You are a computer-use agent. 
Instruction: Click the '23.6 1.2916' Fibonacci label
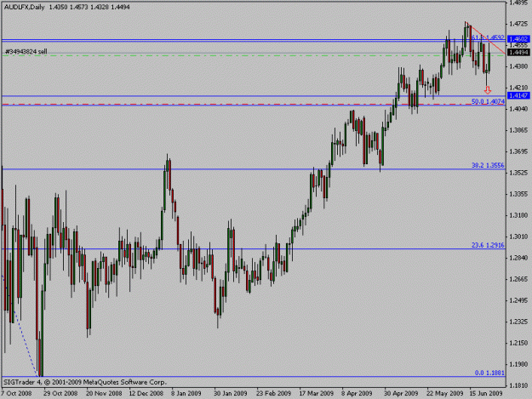(x=488, y=245)
